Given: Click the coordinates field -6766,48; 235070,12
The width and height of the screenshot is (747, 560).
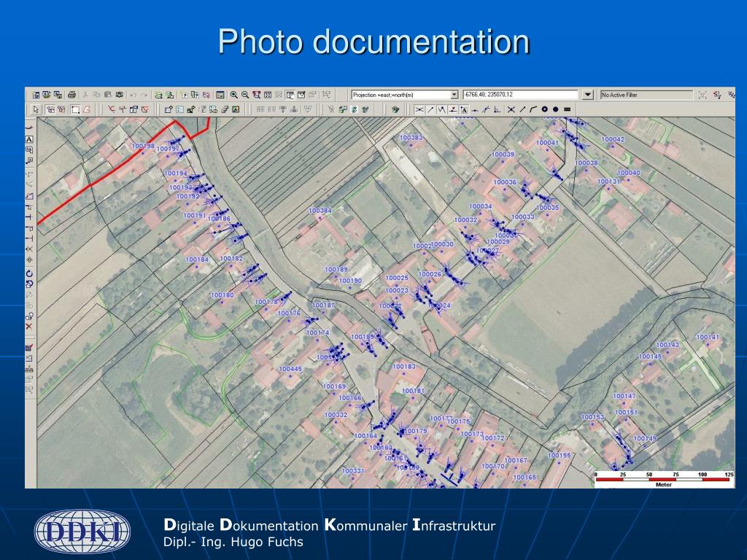Looking at the screenshot, I should (520, 95).
